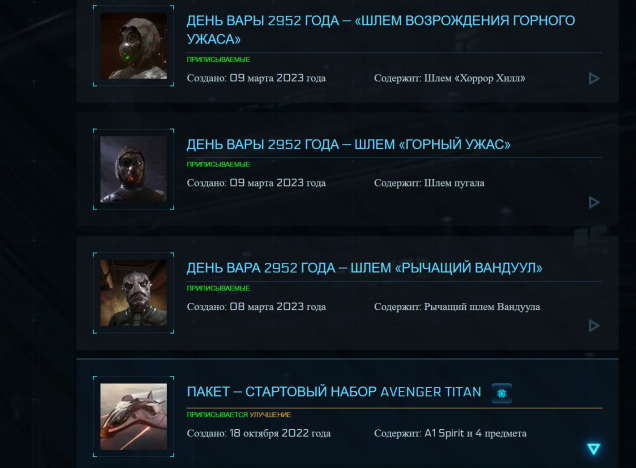Open title «Шлем возрождения горного ужаса»
The width and height of the screenshot is (636, 468).
pos(380,30)
